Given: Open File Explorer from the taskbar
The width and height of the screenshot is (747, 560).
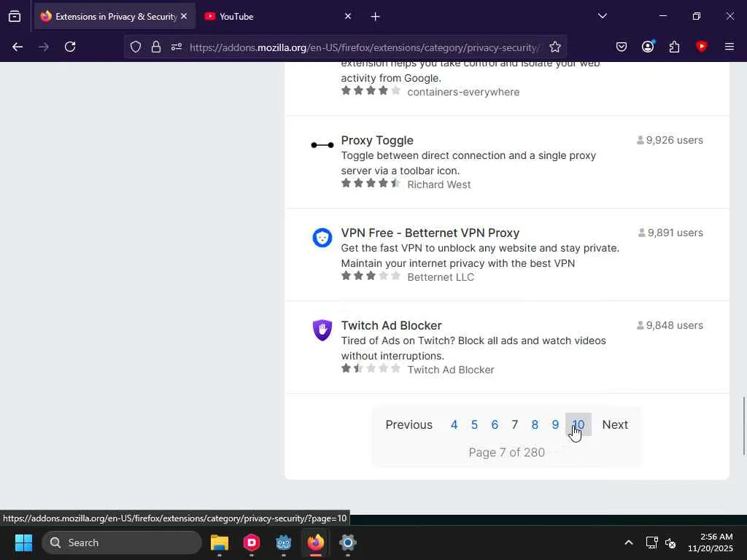Looking at the screenshot, I should pos(220,542).
